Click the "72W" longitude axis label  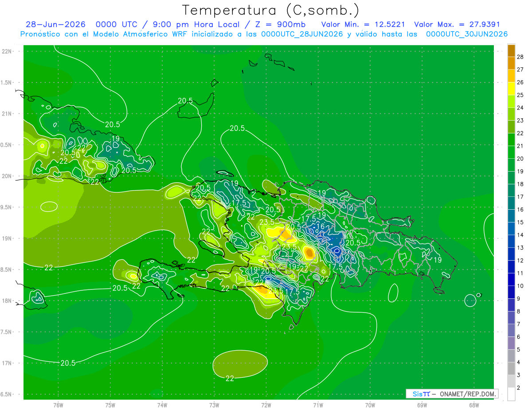click(266, 405)
